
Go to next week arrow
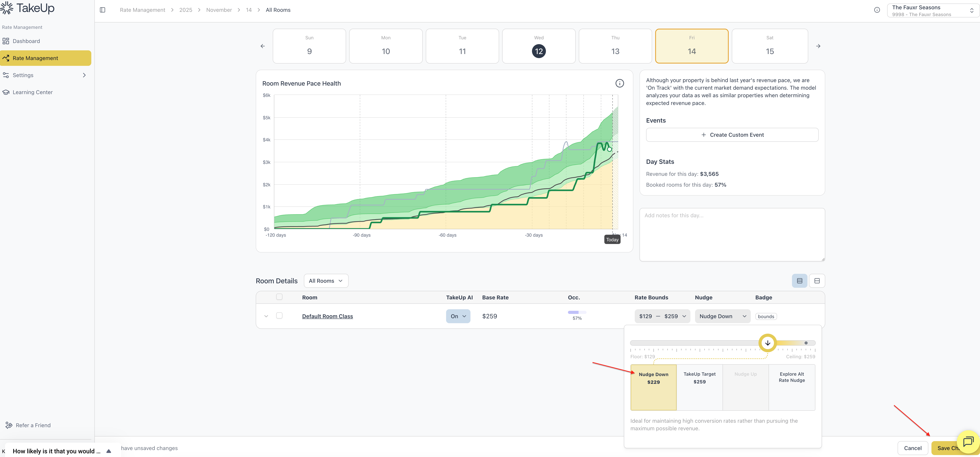pyautogui.click(x=818, y=46)
